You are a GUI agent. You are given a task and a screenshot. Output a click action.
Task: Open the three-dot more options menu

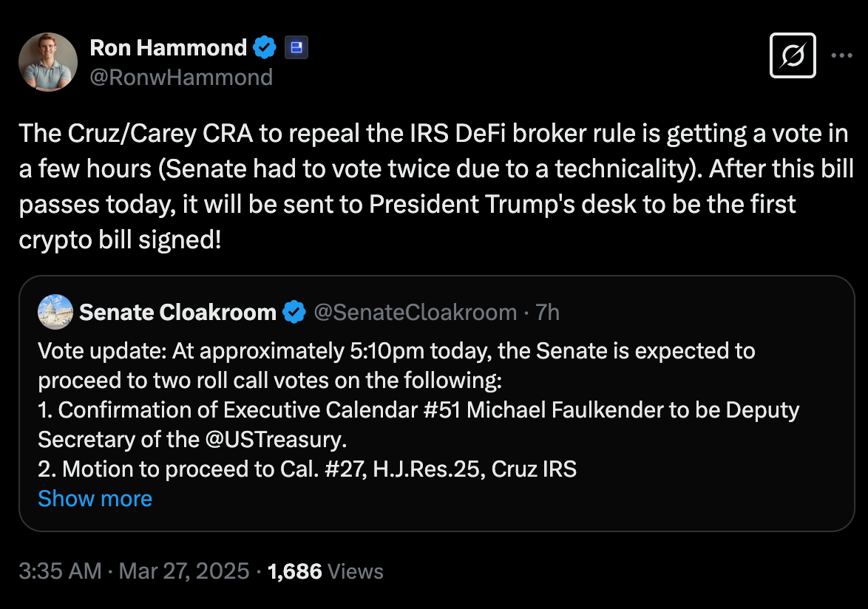pyautogui.click(x=842, y=55)
